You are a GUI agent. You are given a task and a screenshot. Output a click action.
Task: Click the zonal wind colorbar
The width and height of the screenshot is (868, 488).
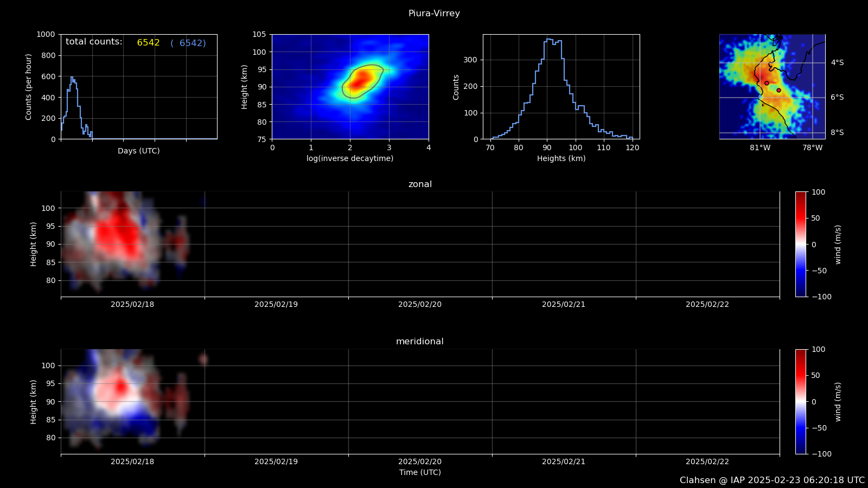pyautogui.click(x=801, y=244)
